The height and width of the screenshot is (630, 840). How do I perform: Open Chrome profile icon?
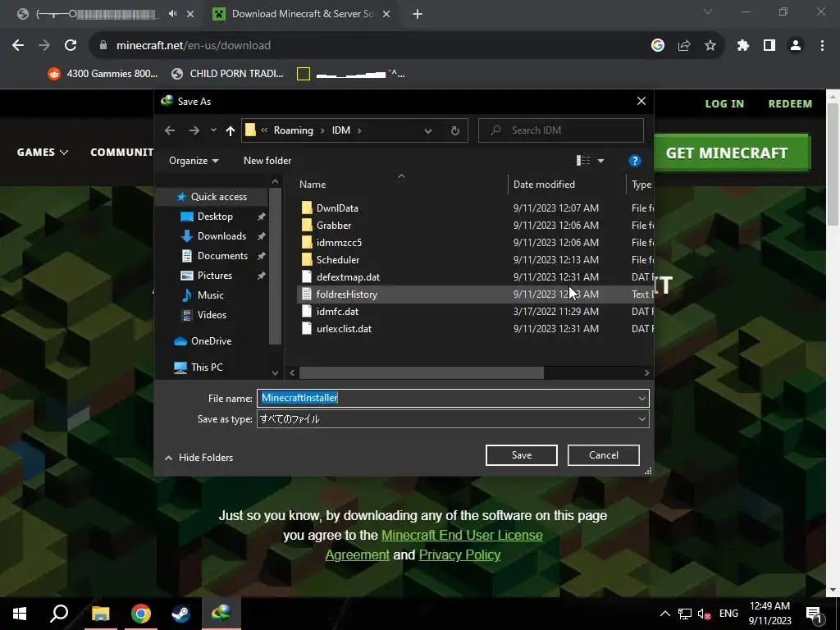click(796, 46)
